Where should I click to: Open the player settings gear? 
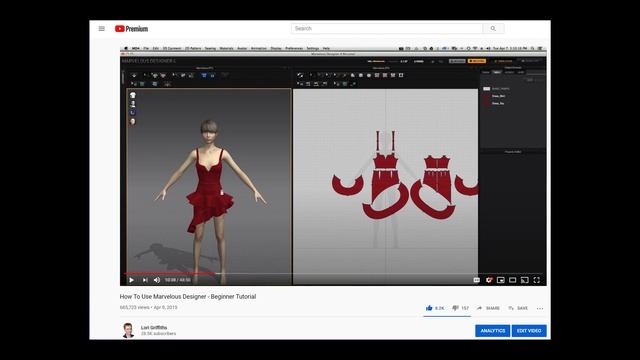tap(489, 280)
